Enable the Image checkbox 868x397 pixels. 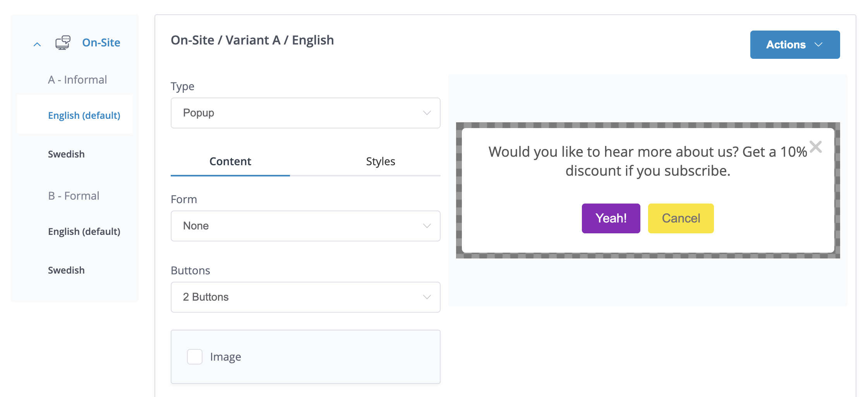point(195,357)
